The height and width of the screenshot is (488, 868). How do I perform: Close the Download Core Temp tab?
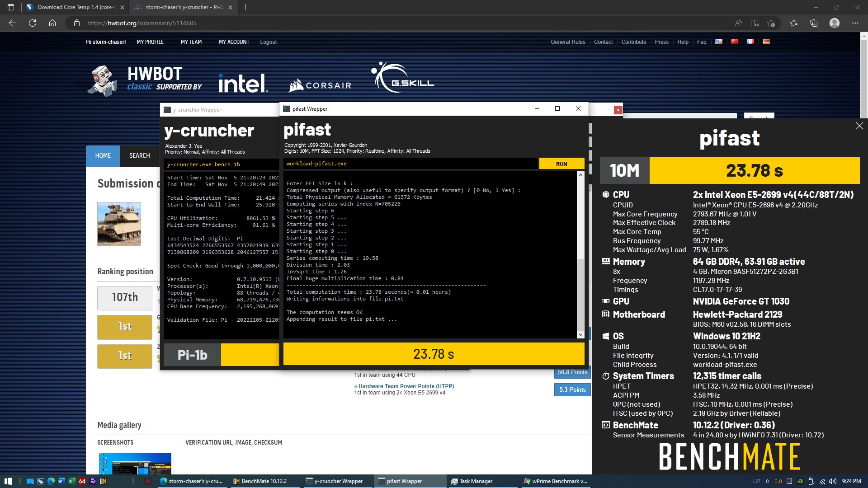(x=122, y=7)
